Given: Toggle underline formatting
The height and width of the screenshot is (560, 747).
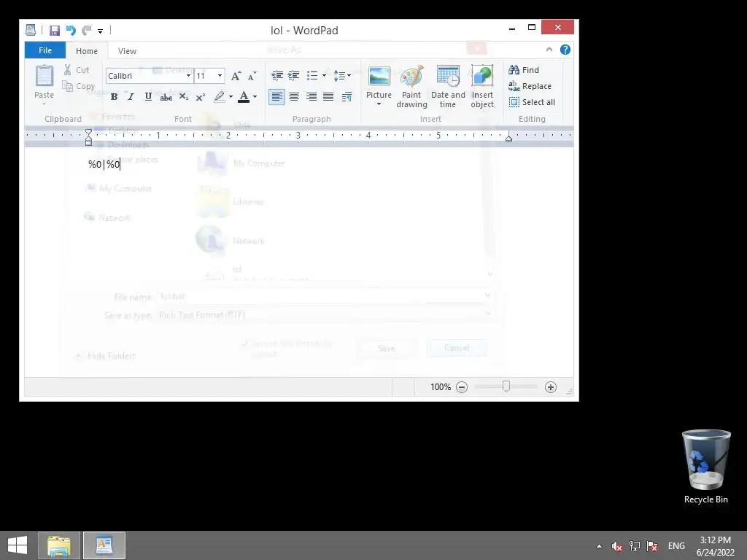Looking at the screenshot, I should click(x=148, y=97).
